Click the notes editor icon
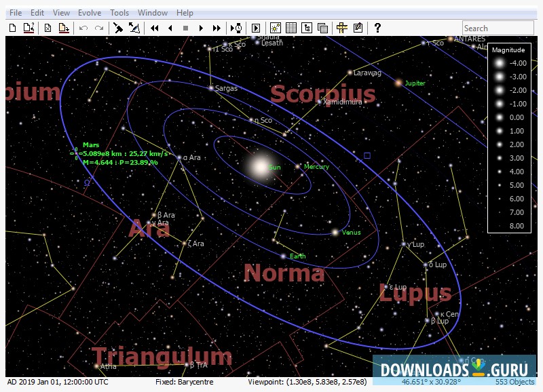The height and width of the screenshot is (392, 543). tap(358, 28)
